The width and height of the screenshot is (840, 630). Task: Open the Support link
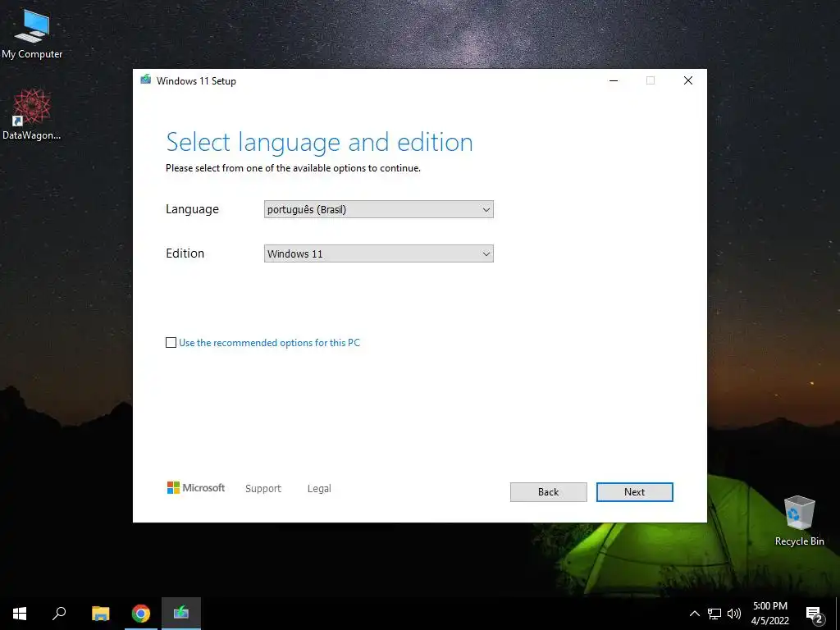(x=263, y=489)
